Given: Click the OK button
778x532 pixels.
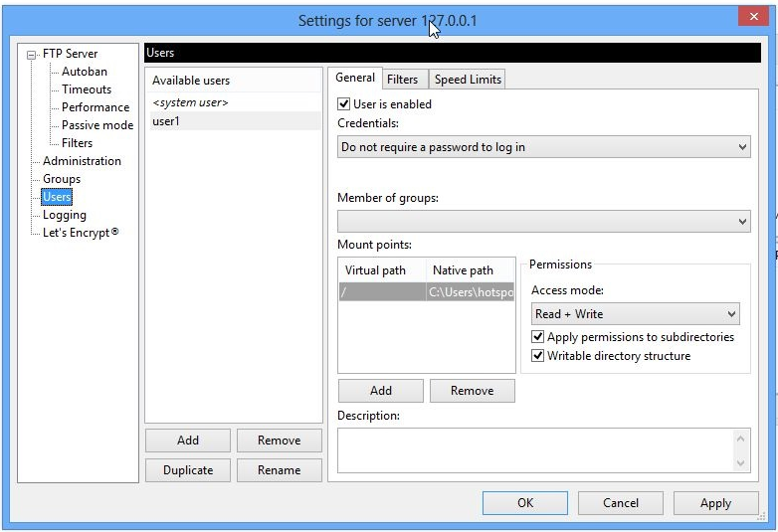Looking at the screenshot, I should point(525,503).
